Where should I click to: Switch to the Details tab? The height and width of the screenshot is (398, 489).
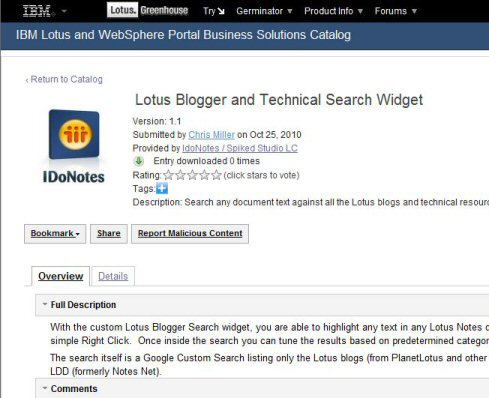tap(113, 276)
